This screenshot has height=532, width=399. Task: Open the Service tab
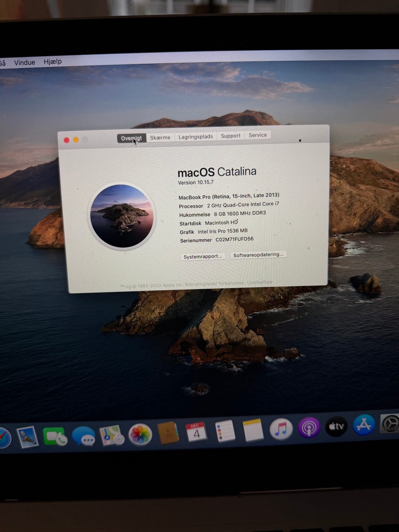point(258,135)
